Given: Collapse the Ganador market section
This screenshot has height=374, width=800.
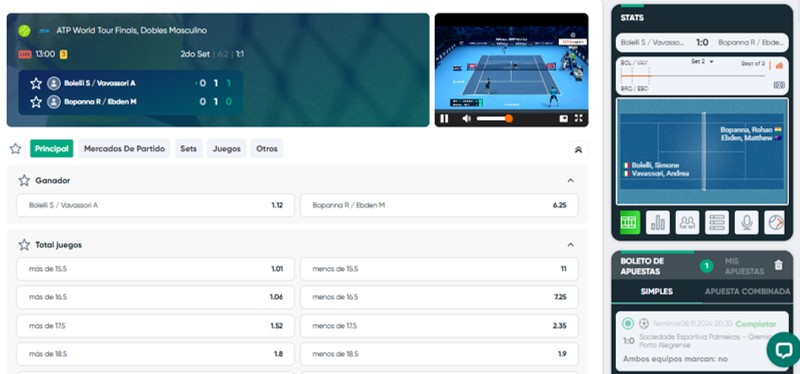Looking at the screenshot, I should pos(570,180).
